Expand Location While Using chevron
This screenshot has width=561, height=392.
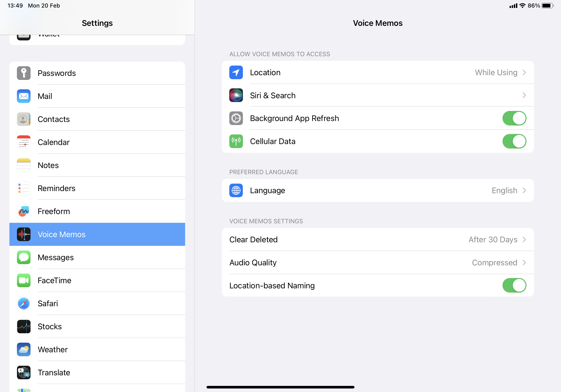(x=524, y=73)
